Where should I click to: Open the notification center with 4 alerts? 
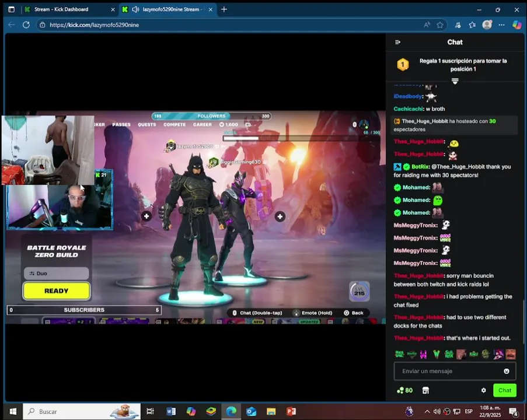coord(513,412)
